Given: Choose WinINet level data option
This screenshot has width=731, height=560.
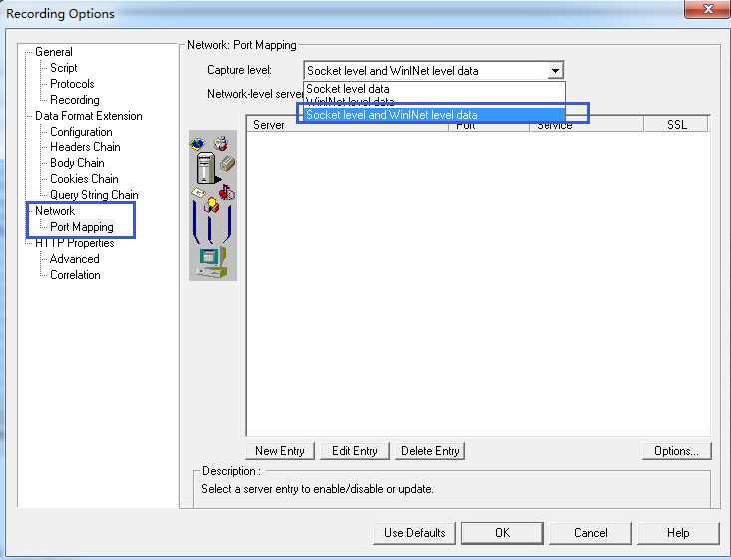Looking at the screenshot, I should [435, 101].
